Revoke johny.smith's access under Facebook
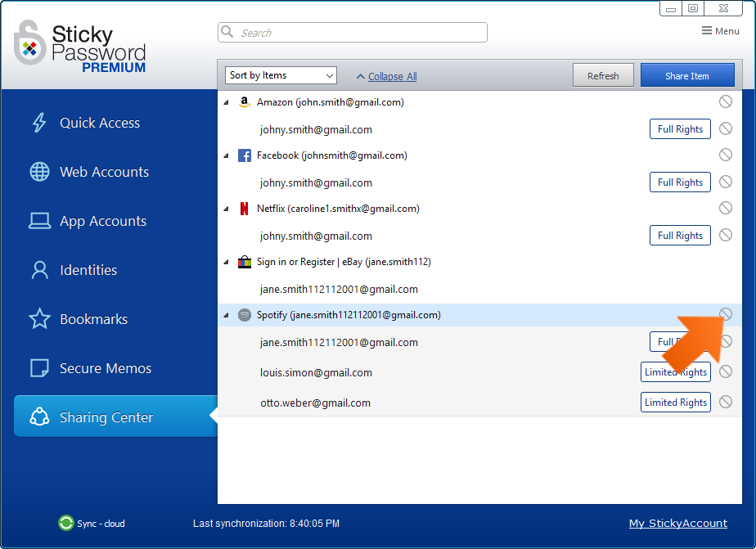The width and height of the screenshot is (756, 549). point(726,182)
